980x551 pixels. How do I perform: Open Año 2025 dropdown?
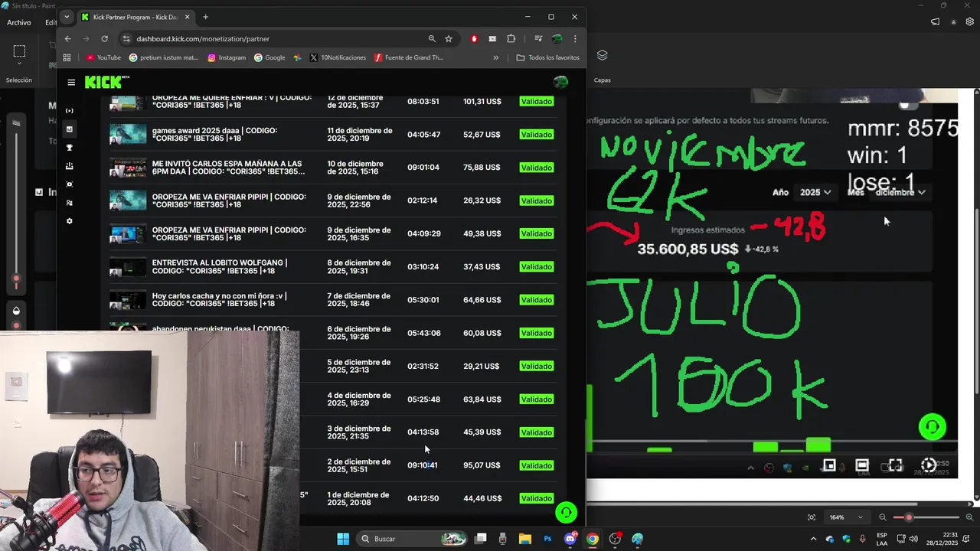(815, 192)
